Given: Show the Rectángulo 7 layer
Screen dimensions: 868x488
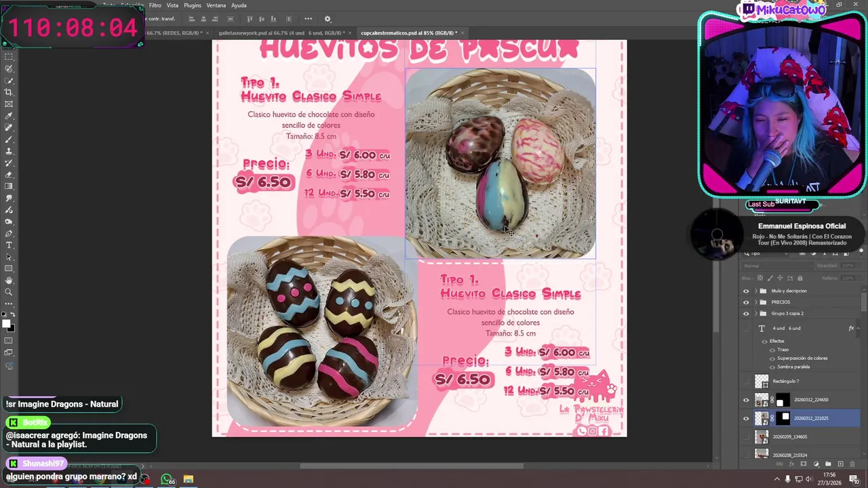Looking at the screenshot, I should click(747, 382).
